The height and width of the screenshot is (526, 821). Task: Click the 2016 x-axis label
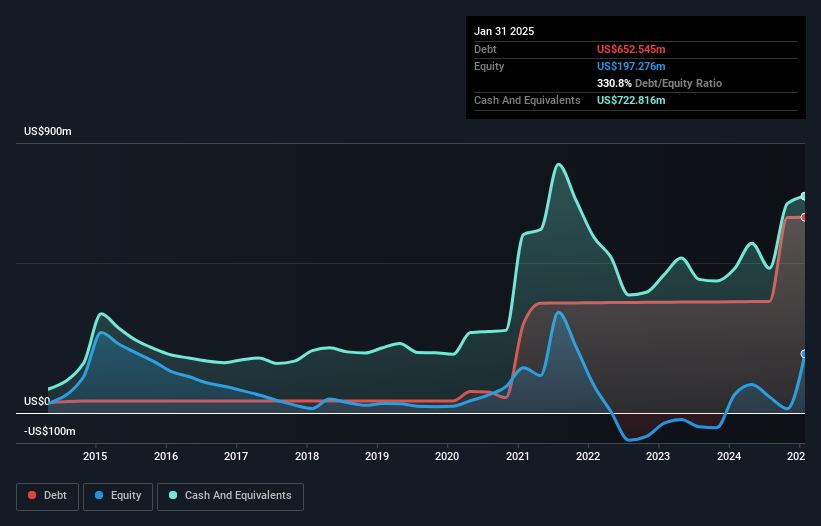tap(166, 456)
